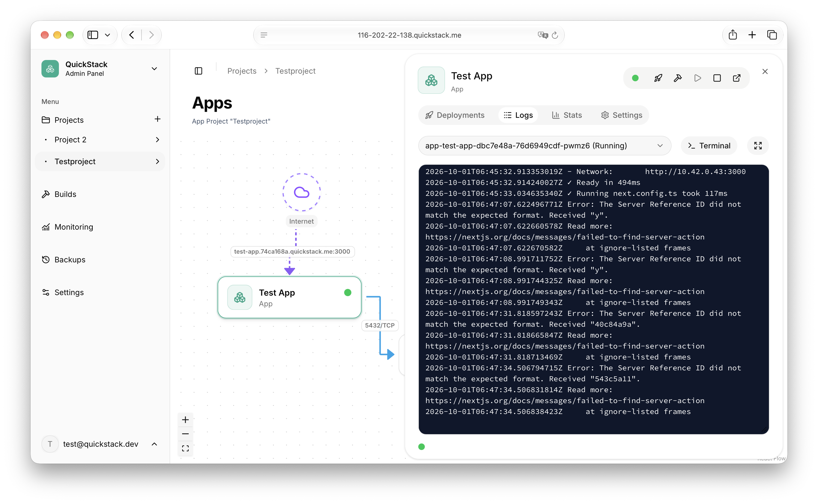Zoom out on the flow canvas
Image resolution: width=818 pixels, height=504 pixels.
[x=186, y=434]
